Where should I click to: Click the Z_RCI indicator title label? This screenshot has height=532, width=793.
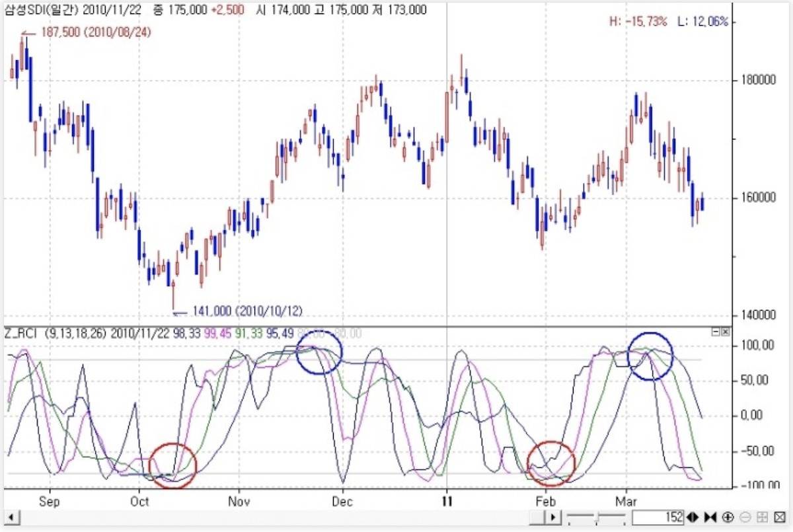coord(22,333)
